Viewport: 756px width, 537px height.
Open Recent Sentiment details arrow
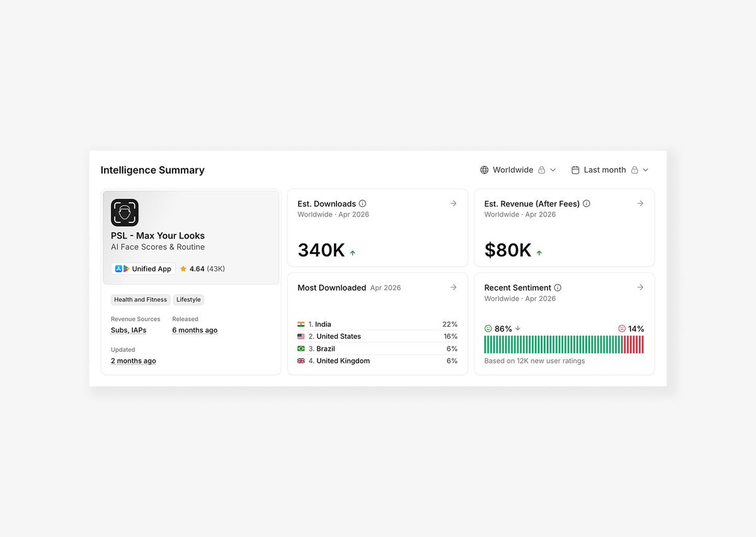640,287
